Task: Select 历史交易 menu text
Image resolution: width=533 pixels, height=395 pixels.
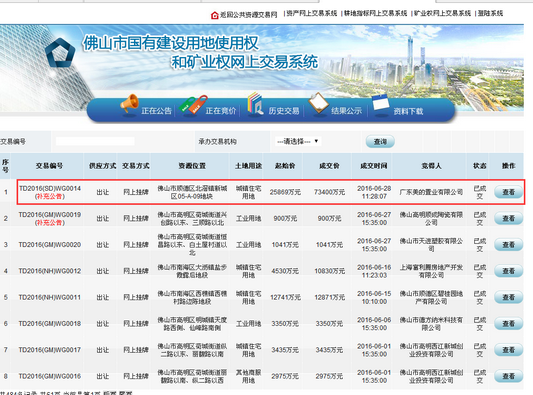Action: [284, 111]
